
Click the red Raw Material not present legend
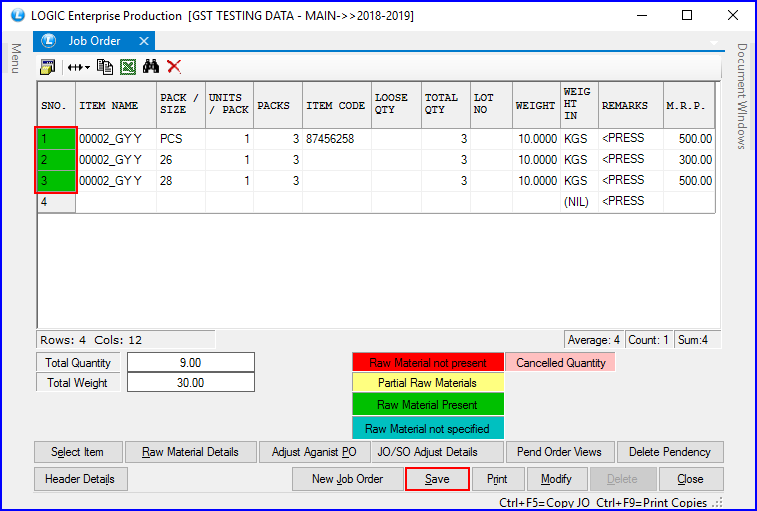click(428, 362)
